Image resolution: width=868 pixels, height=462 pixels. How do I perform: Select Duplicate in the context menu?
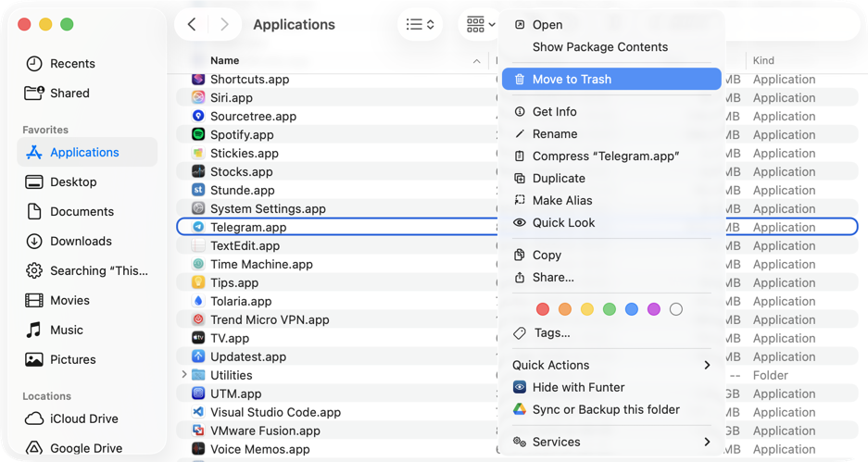[x=611, y=178]
